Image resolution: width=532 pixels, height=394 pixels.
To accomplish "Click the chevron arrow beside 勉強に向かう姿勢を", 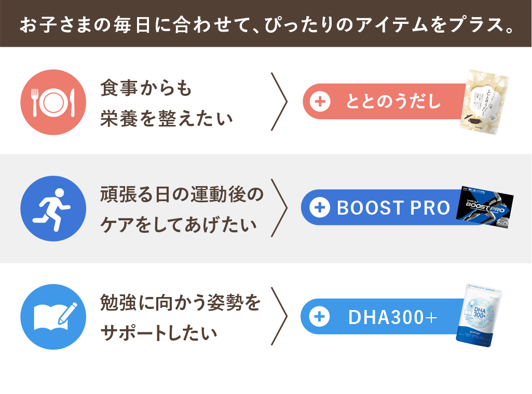I will (x=279, y=316).
